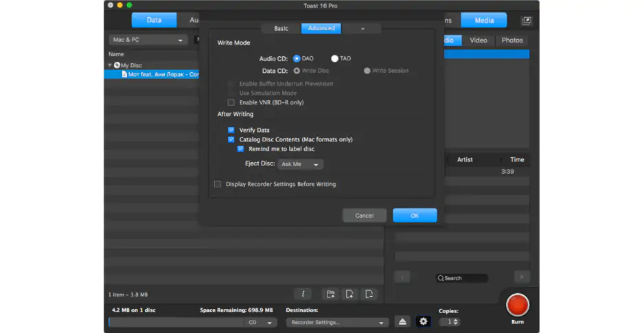
Task: Click the new folder icon
Action: (331, 294)
